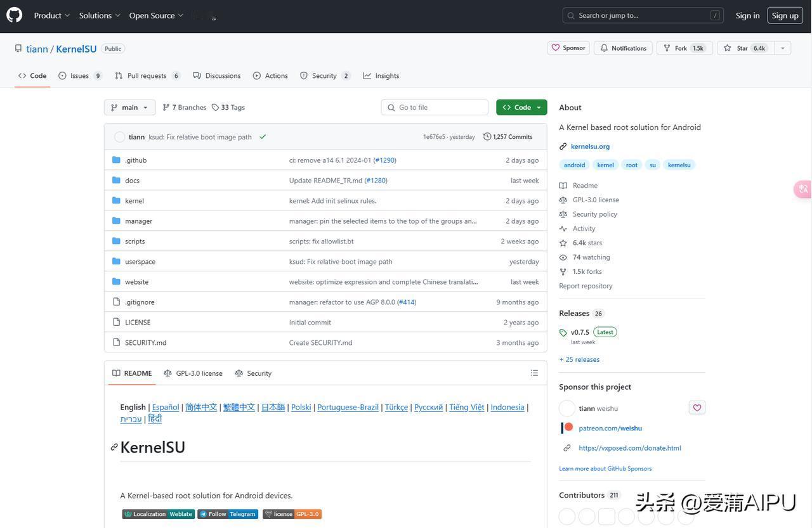Click the 1e676e5 commit hash
812x528 pixels.
pyautogui.click(x=434, y=137)
